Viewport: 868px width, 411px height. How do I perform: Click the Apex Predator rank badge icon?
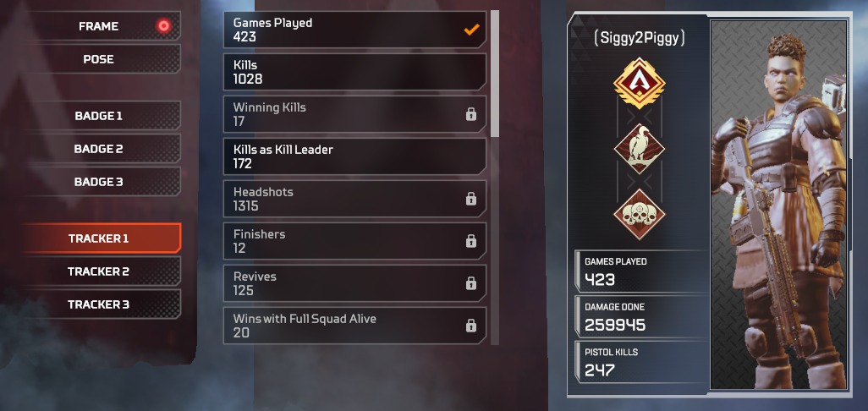640,83
